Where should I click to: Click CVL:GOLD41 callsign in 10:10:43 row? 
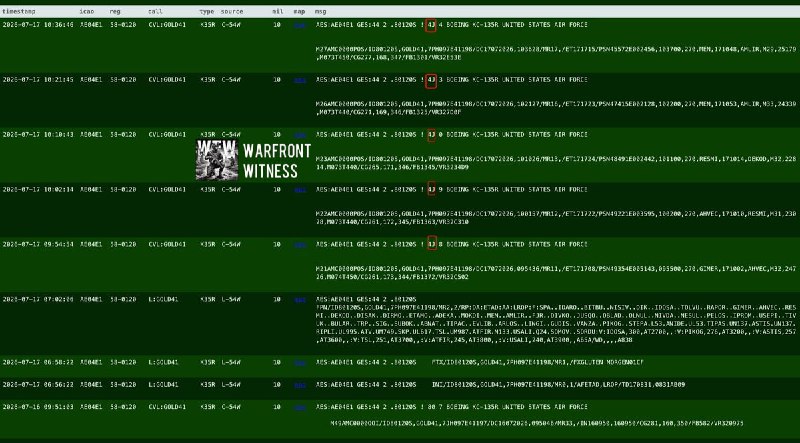point(167,135)
